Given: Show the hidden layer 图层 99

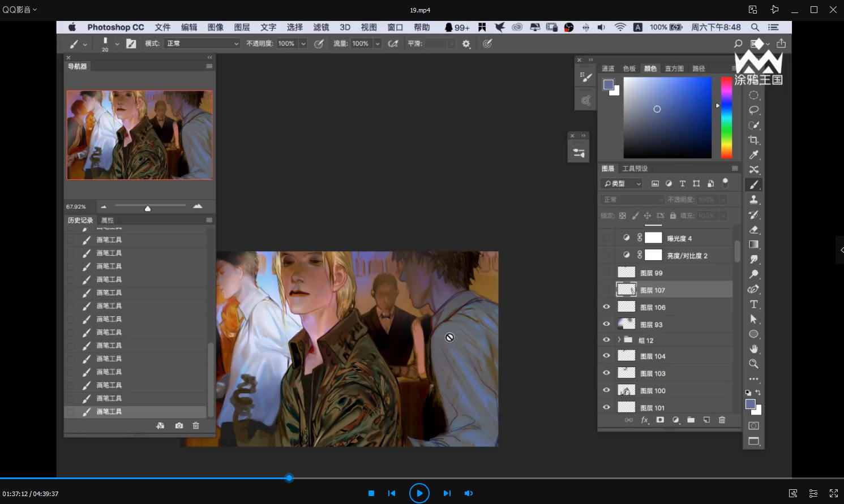Looking at the screenshot, I should coord(606,273).
